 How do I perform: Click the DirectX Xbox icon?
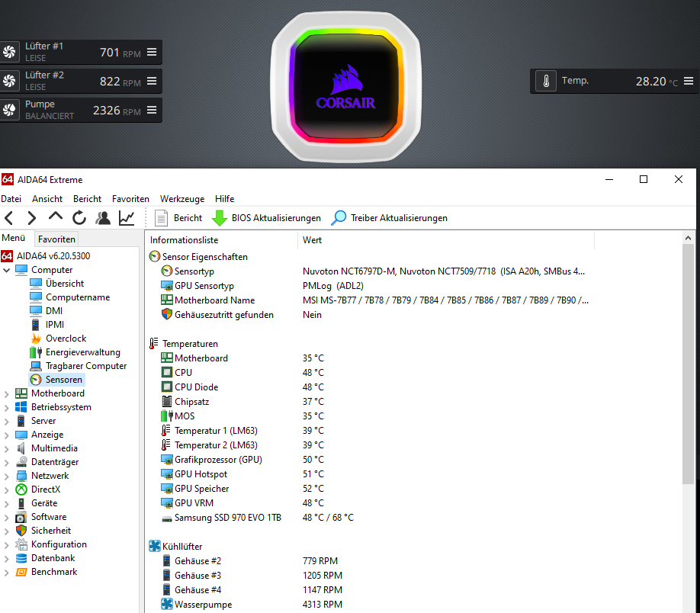coord(21,489)
